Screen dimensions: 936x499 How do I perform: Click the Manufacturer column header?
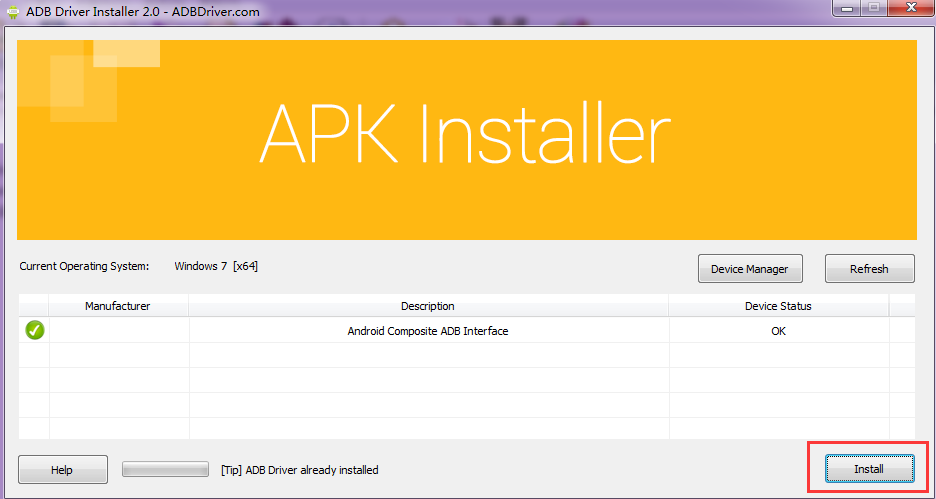[118, 306]
